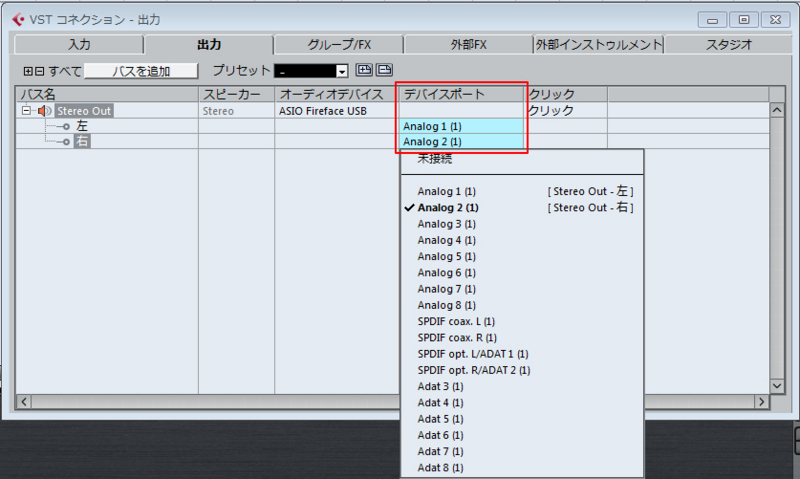Click the Stereo Out bus name
Viewport: 800px width, 479px height.
[84, 111]
